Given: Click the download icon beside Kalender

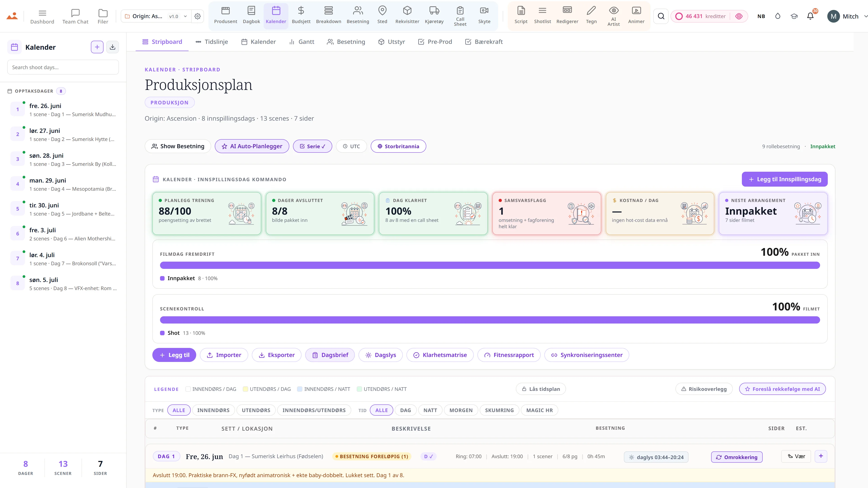Looking at the screenshot, I should pyautogui.click(x=113, y=47).
